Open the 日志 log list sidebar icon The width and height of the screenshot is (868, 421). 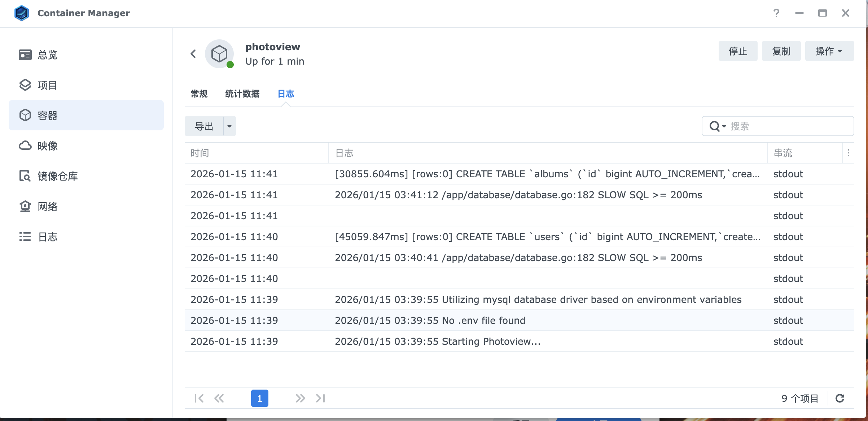coord(25,237)
